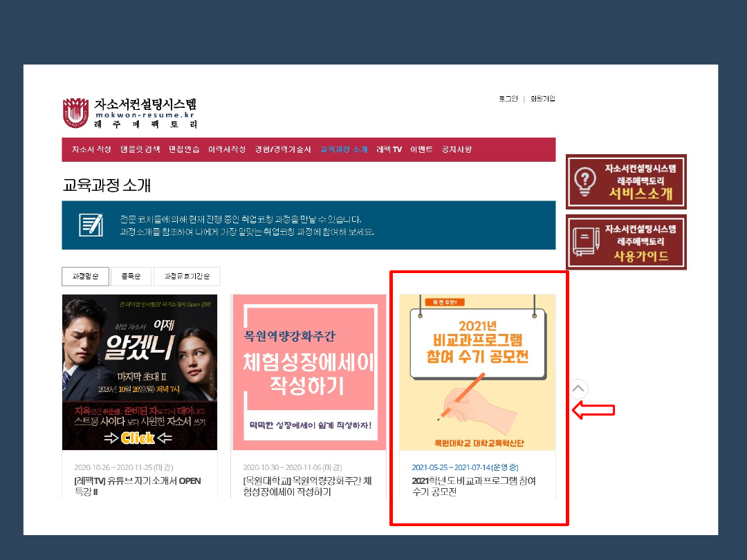Go to the 템플릿 검색 menu item
Image resolution: width=747 pixels, height=560 pixels.
pos(140,149)
